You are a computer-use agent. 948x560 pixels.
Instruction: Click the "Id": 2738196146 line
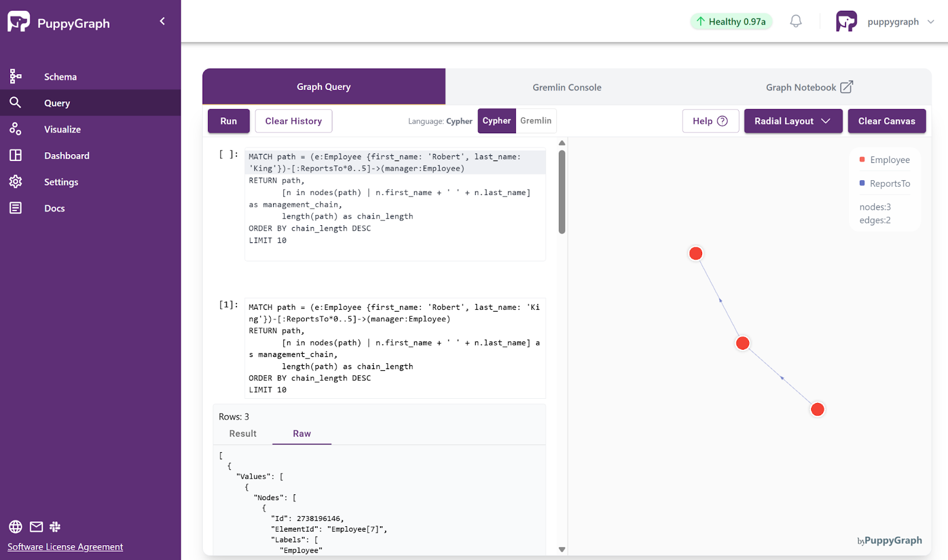(x=308, y=519)
